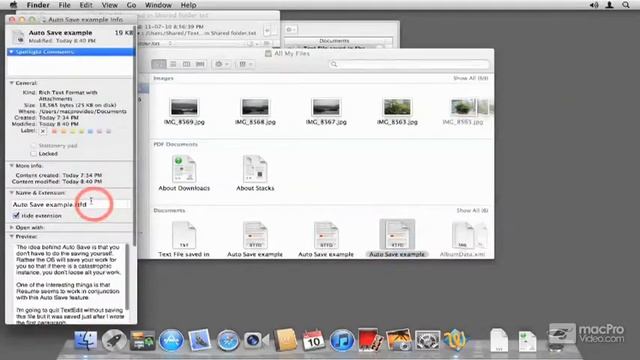Open iCal from the Dock

313,340
